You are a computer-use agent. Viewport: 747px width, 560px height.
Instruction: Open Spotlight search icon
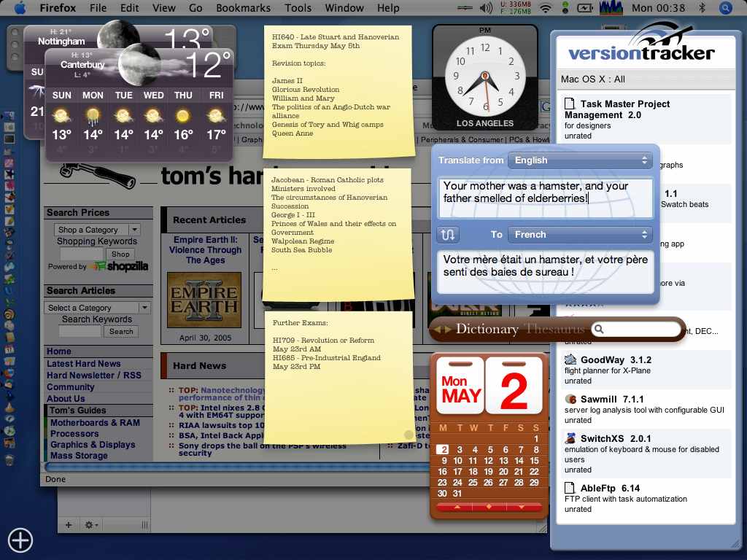coord(725,7)
